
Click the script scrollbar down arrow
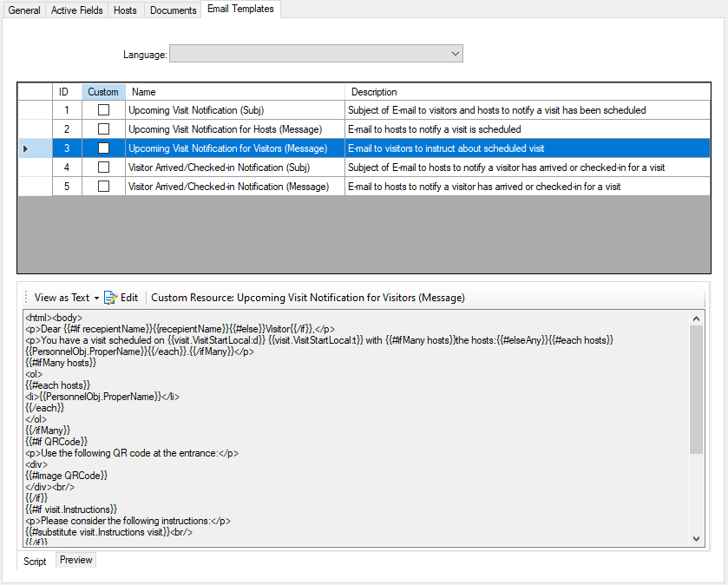(696, 539)
